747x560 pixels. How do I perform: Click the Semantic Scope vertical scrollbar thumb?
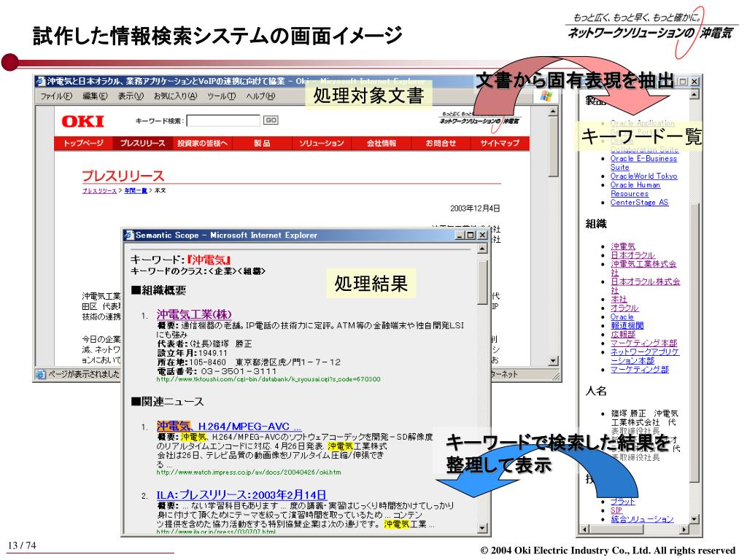(482, 282)
